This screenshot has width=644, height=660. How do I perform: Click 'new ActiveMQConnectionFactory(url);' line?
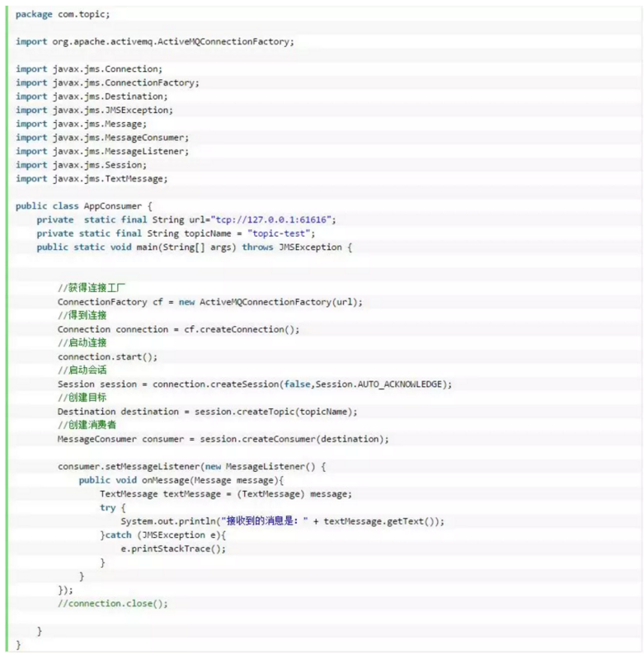click(210, 302)
